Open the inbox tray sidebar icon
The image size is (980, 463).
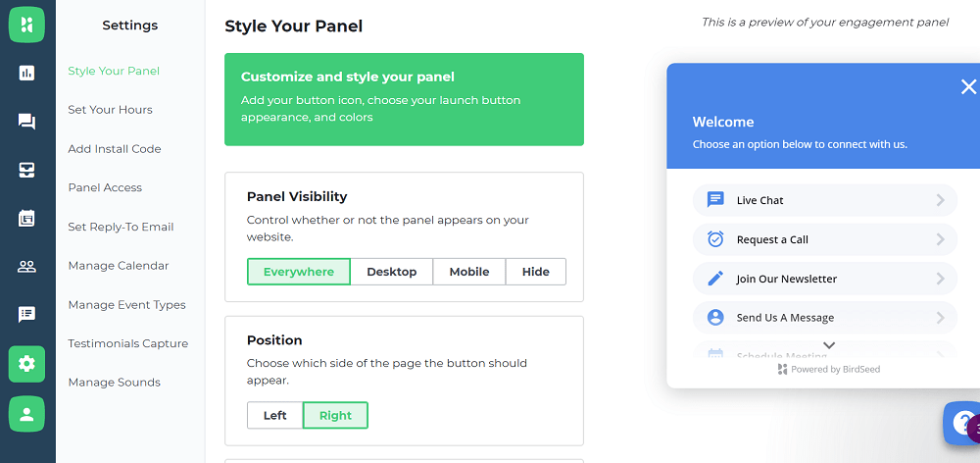[26, 170]
